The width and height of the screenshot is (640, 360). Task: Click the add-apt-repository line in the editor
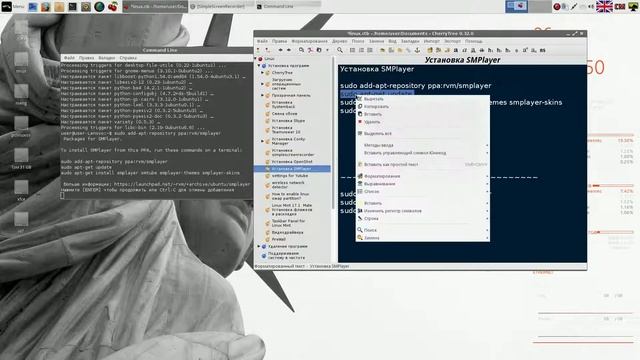coord(416,86)
